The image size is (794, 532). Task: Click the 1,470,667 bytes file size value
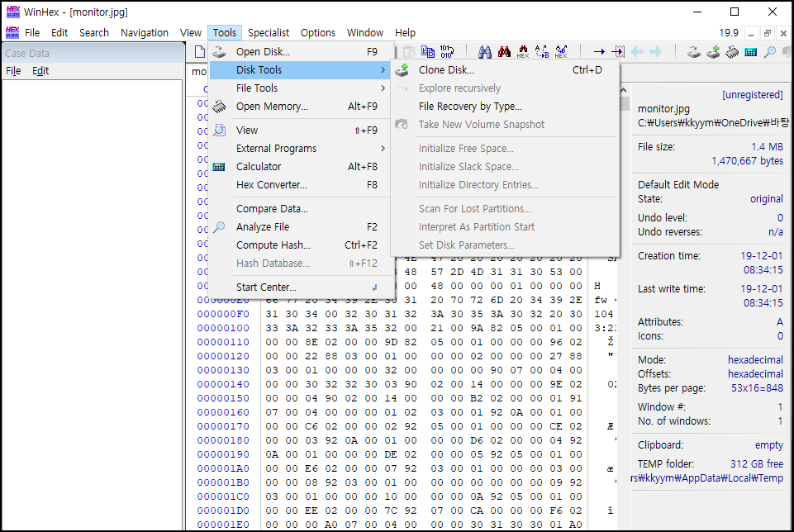[x=748, y=161]
